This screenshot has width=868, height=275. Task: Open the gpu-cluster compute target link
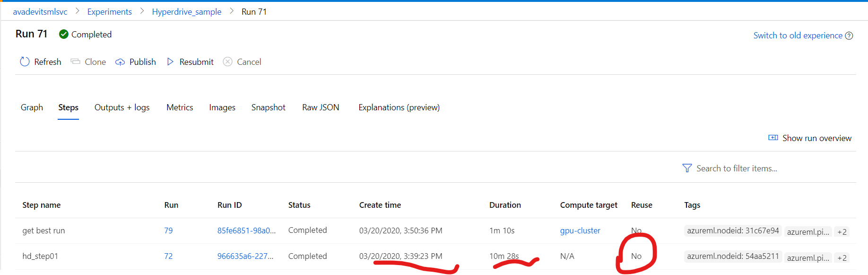580,231
